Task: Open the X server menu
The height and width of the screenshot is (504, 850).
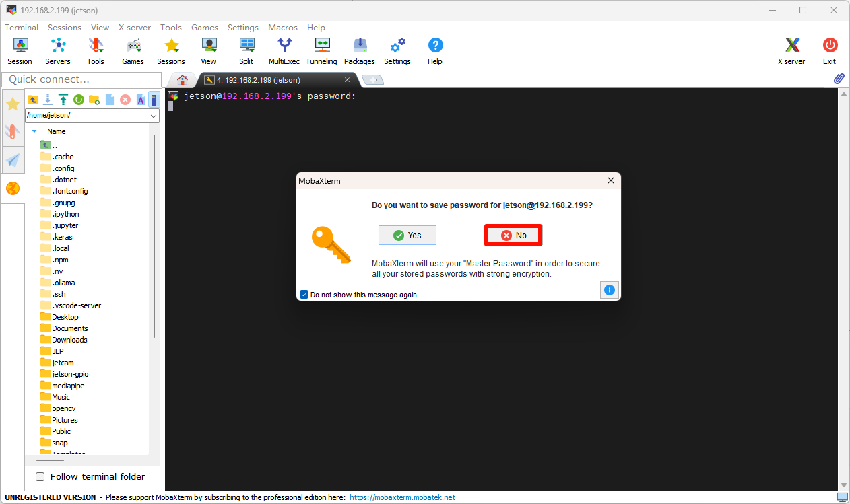Action: (135, 28)
